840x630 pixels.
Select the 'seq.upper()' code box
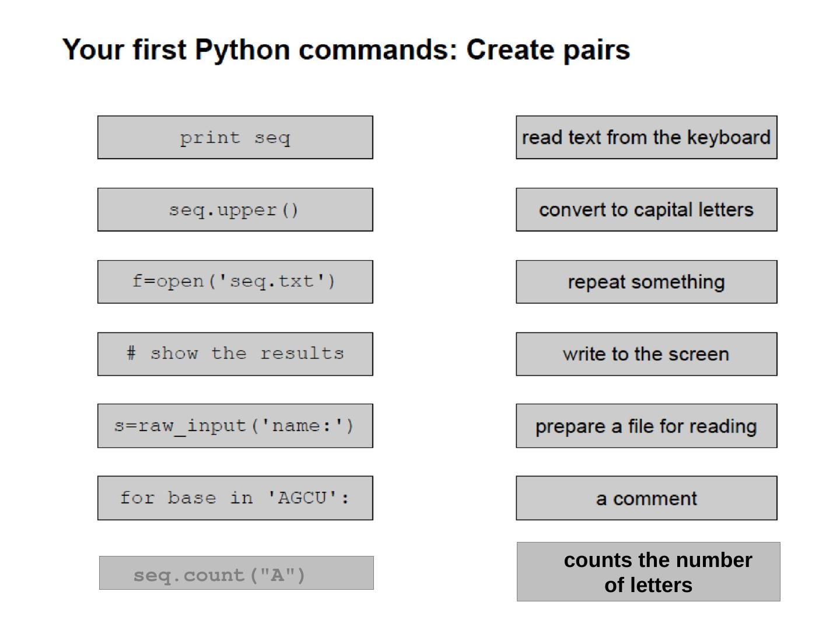point(235,210)
